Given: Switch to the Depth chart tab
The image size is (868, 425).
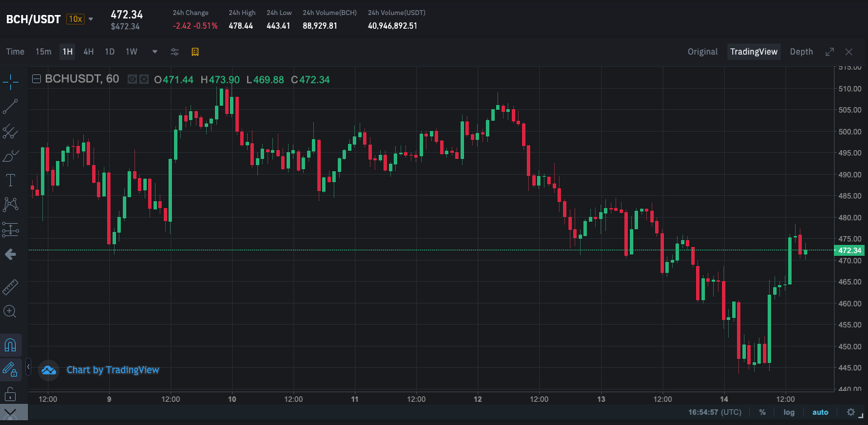Looking at the screenshot, I should click(x=801, y=52).
